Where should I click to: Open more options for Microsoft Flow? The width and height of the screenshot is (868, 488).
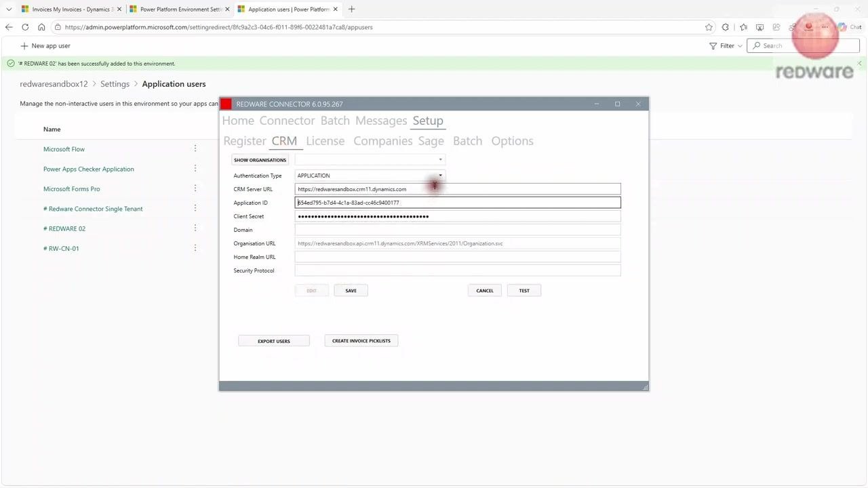tap(195, 148)
